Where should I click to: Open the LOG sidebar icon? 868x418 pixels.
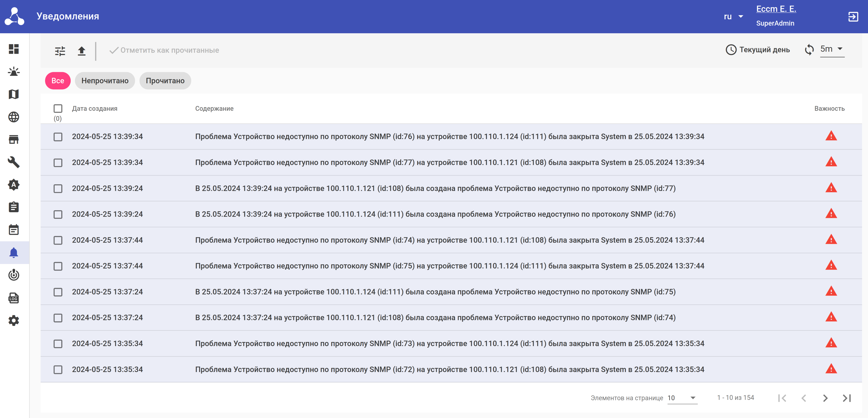(14, 298)
